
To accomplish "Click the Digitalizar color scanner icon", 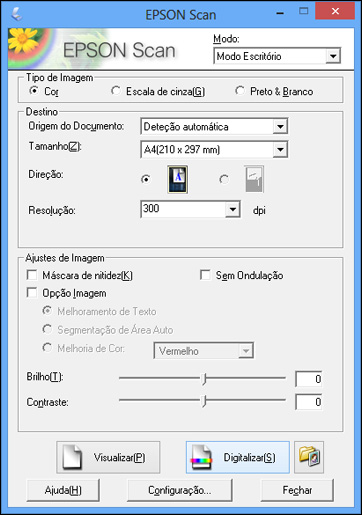I will click(x=201, y=457).
